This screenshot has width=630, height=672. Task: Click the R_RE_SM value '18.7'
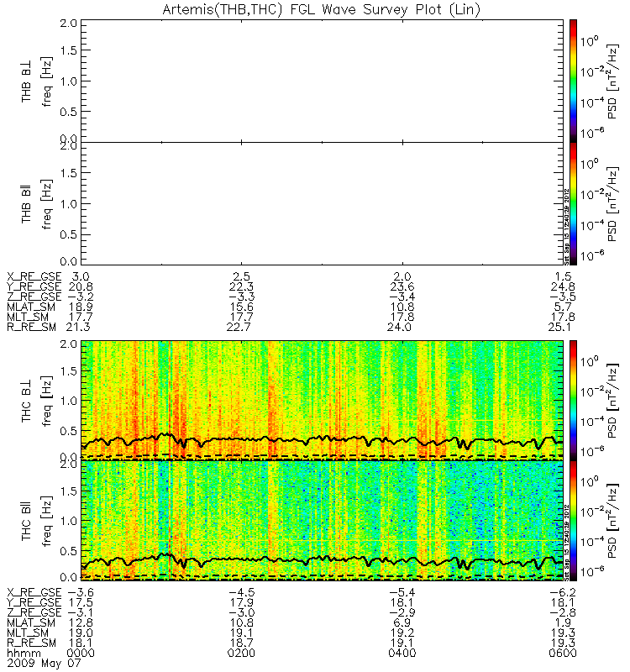241,643
